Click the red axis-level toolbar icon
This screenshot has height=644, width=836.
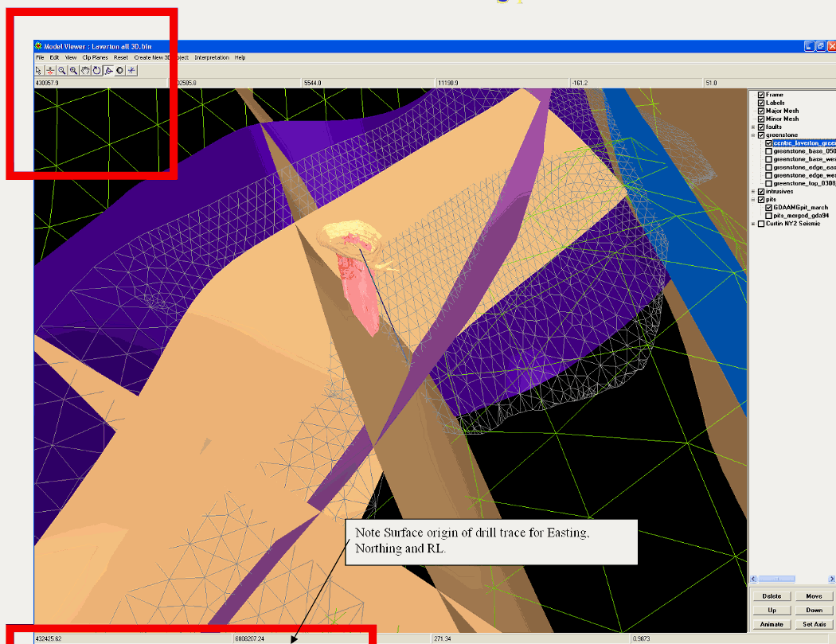pyautogui.click(x=49, y=70)
